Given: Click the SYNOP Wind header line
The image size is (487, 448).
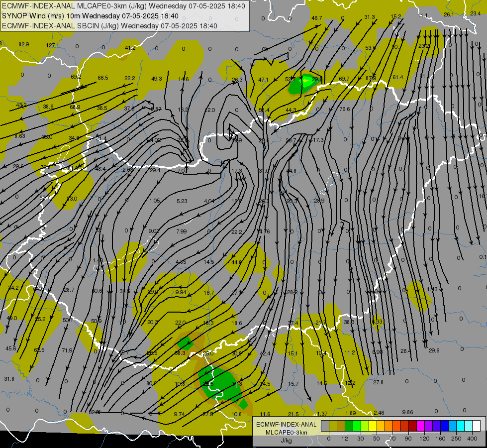Looking at the screenshot, I should [x=90, y=16].
